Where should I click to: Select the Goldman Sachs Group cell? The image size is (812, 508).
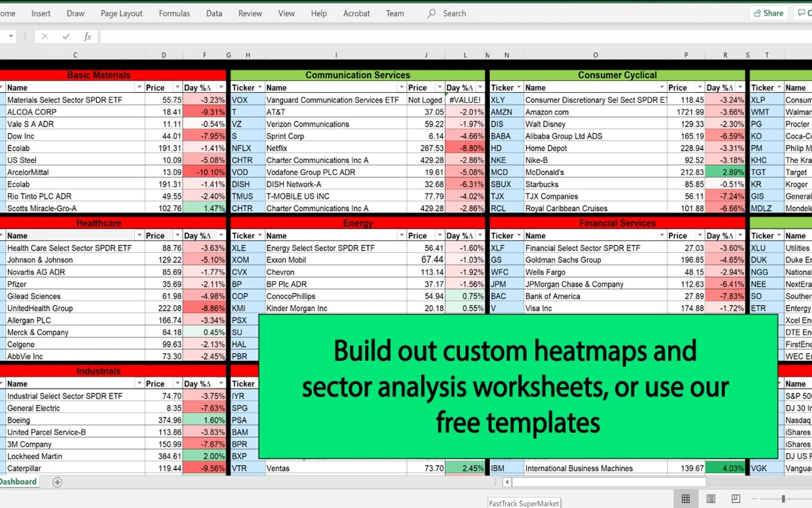(595, 260)
